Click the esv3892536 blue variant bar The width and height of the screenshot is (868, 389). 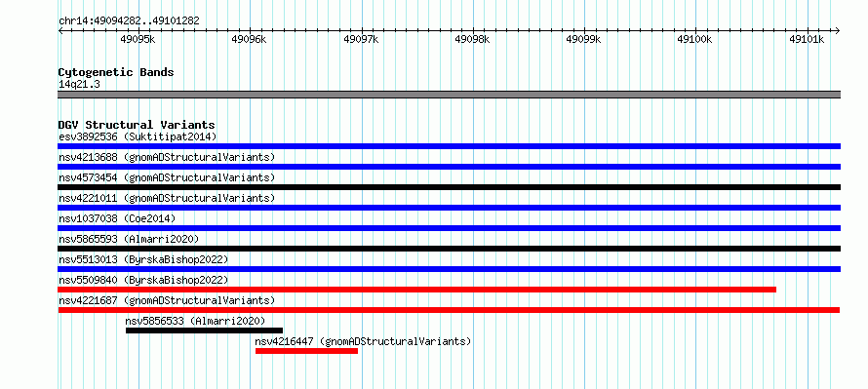coord(449,146)
